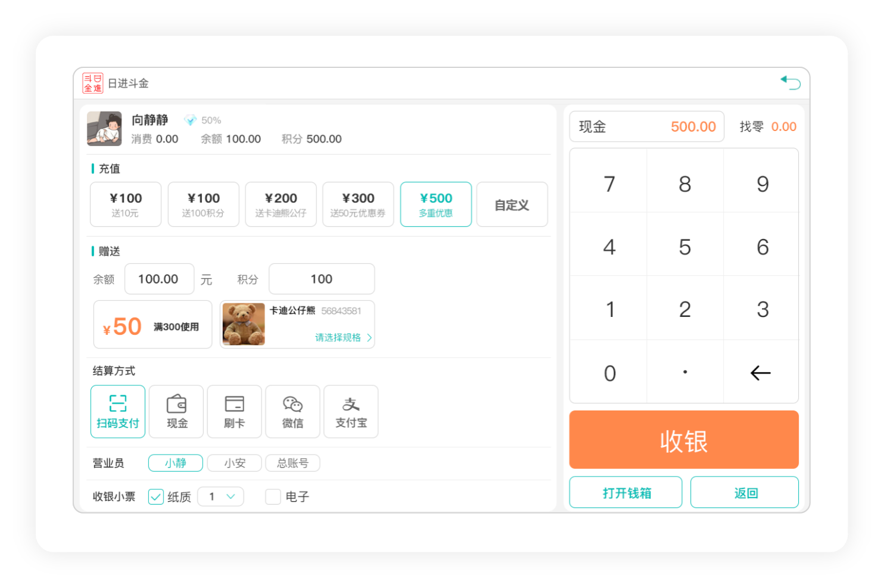Select ¥100 送100积分 recharge option
This screenshot has width=884, height=588.
pyautogui.click(x=203, y=204)
